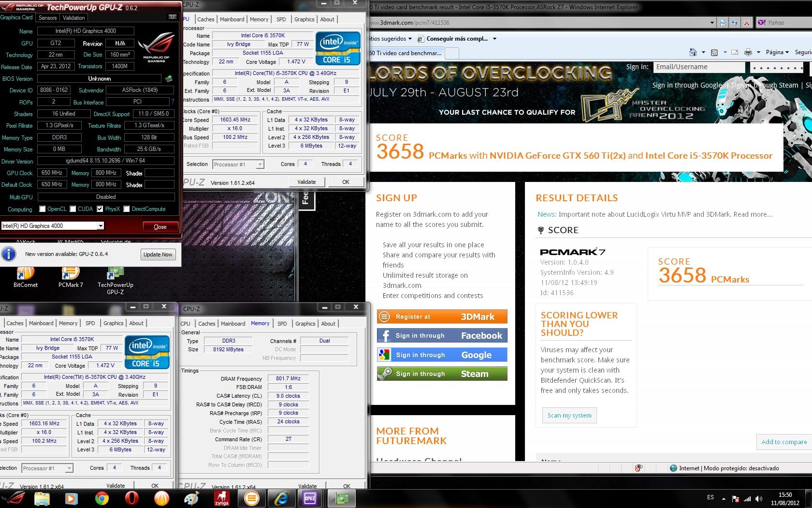Open a new blank tab in IE

[451, 53]
